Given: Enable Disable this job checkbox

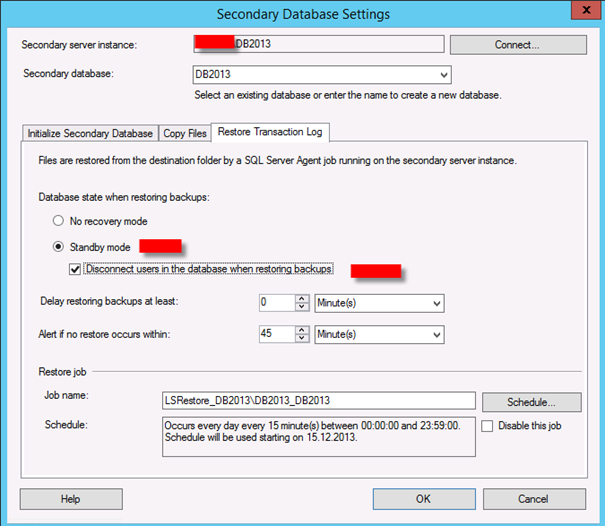Looking at the screenshot, I should coord(489,426).
